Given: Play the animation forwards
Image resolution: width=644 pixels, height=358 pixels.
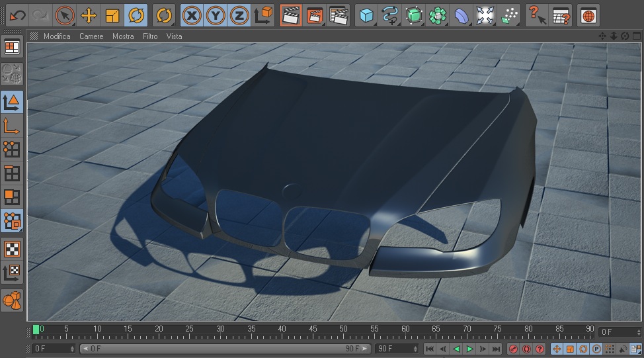Looking at the screenshot, I should [470, 349].
